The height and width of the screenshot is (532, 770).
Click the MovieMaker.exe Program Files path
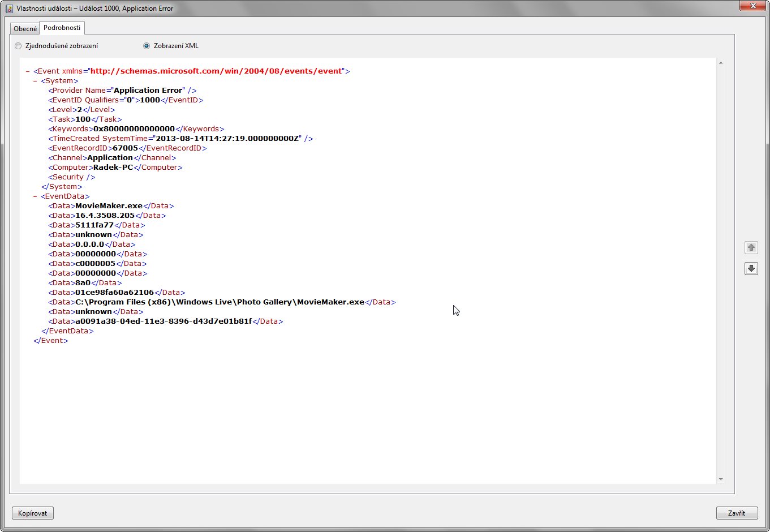coord(220,302)
